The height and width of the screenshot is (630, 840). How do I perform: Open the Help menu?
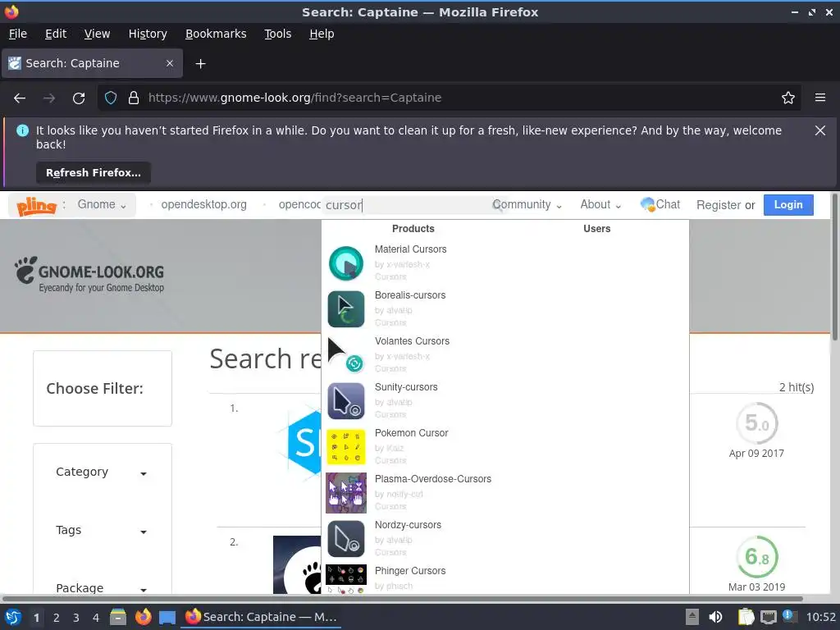coord(322,34)
